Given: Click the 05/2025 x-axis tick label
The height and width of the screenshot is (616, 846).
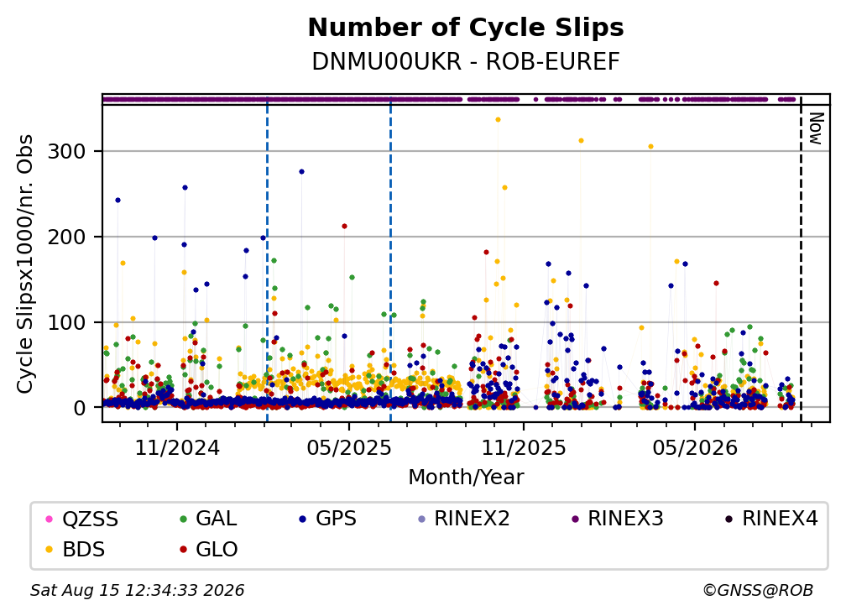Looking at the screenshot, I should coord(349,448).
